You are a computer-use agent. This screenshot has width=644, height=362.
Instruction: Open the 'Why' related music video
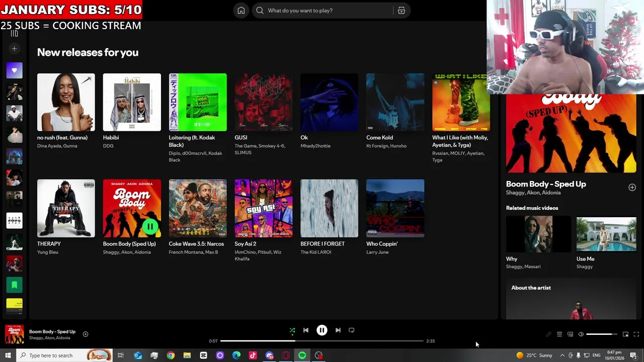(x=538, y=234)
